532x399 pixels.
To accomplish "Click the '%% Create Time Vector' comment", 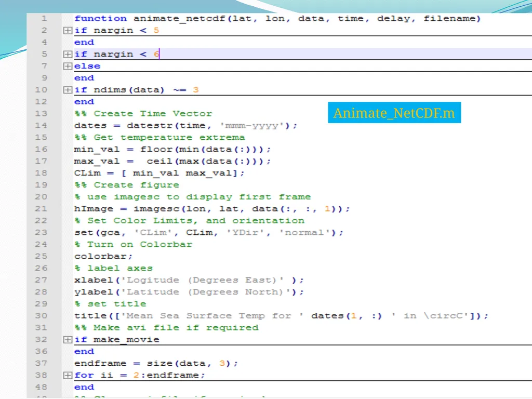I will tap(143, 114).
